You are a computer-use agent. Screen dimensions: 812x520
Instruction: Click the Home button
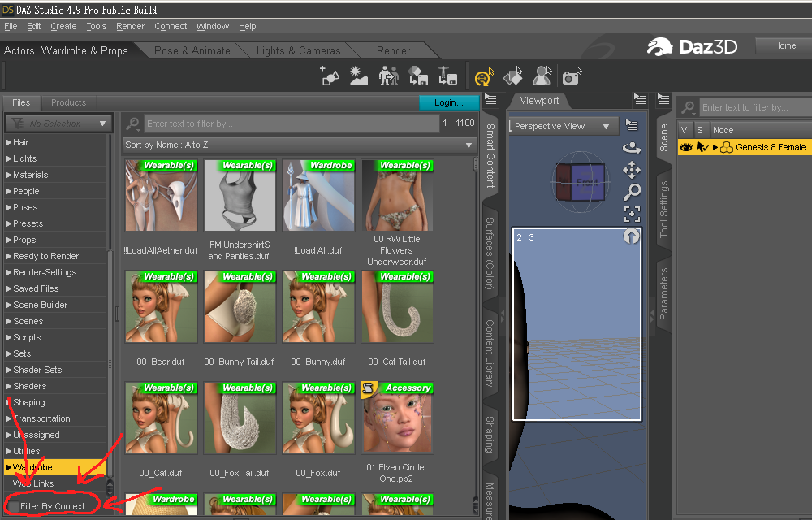coord(784,45)
